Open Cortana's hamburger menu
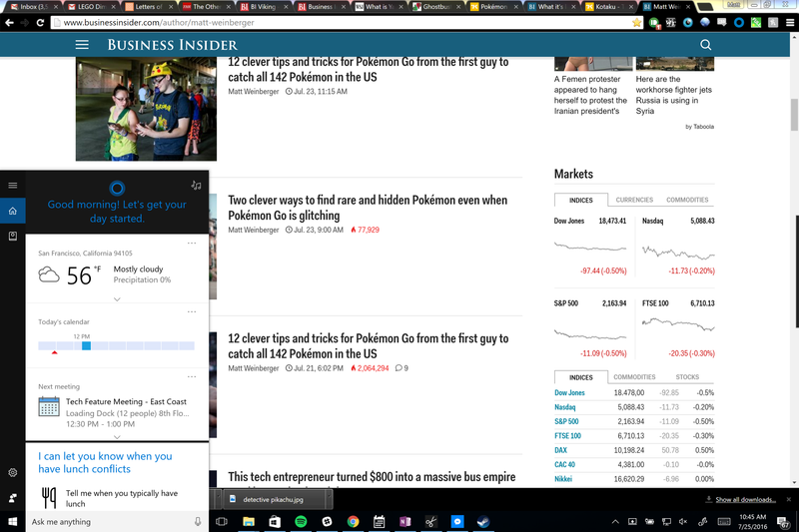 tap(13, 186)
